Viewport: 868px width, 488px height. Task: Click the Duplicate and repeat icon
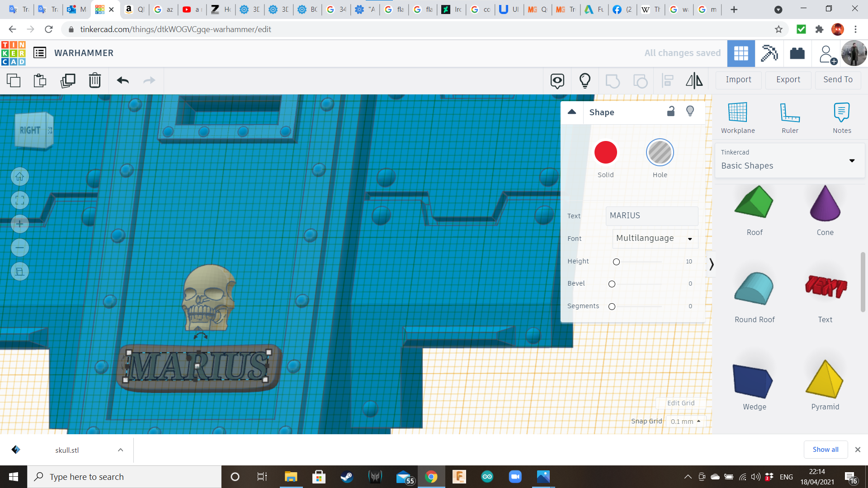point(68,80)
